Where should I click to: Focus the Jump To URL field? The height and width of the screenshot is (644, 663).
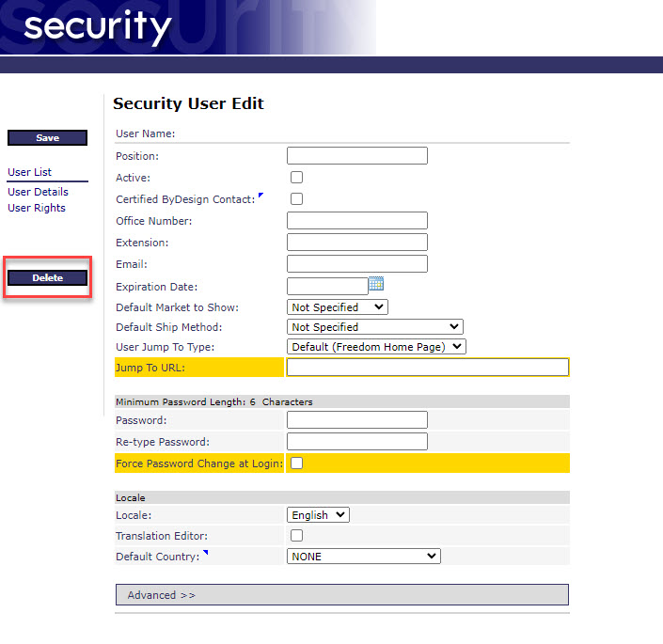427,368
